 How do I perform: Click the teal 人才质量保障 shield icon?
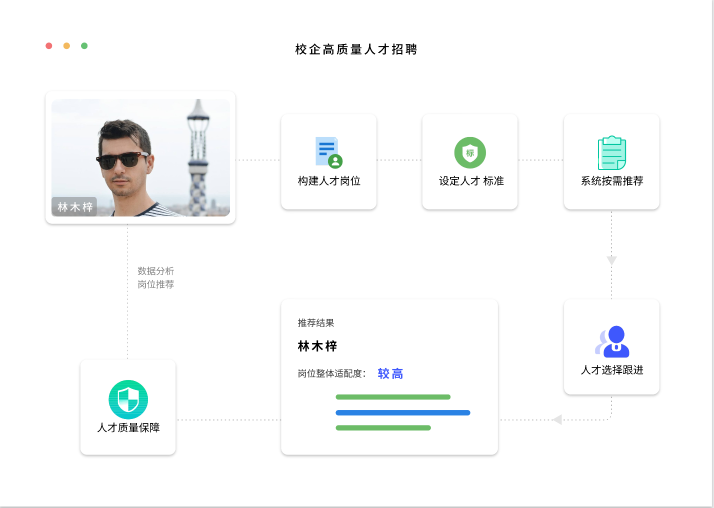128,399
